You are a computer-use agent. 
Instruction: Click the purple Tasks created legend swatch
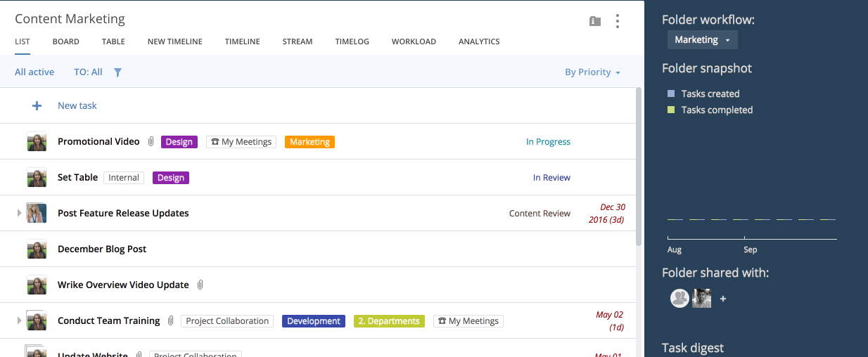pyautogui.click(x=671, y=93)
